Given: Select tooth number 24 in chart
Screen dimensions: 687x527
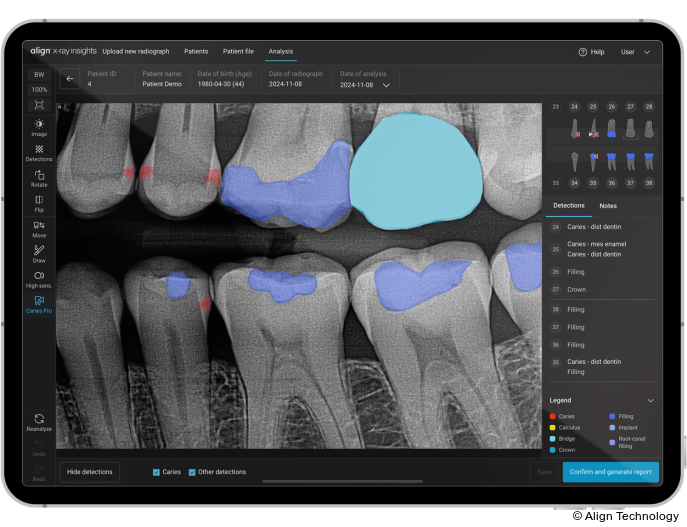Looking at the screenshot, I should 574,106.
